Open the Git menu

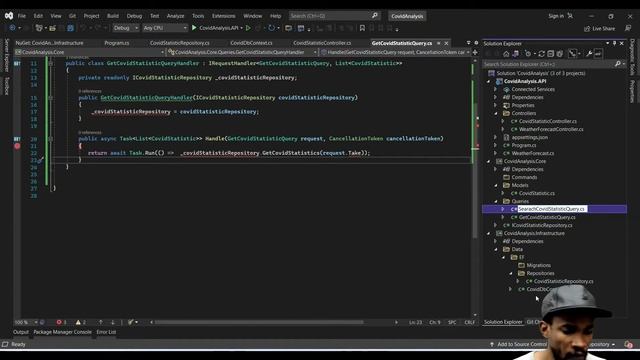[72, 16]
